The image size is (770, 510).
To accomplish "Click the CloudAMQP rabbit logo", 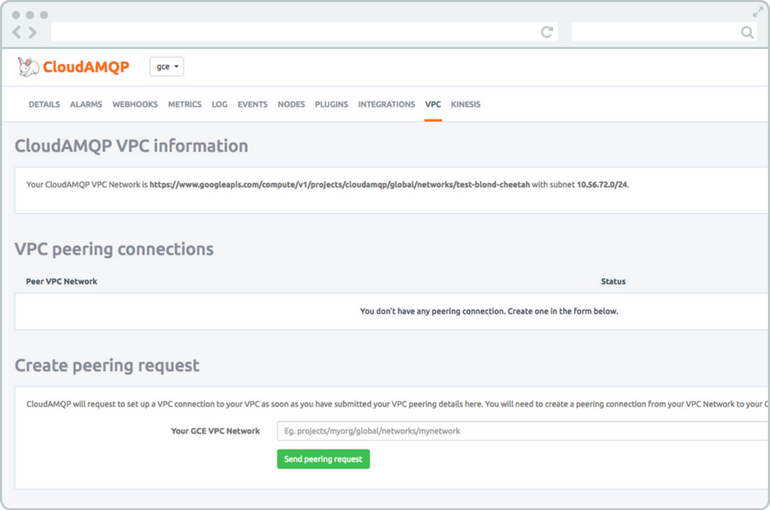I will click(28, 67).
